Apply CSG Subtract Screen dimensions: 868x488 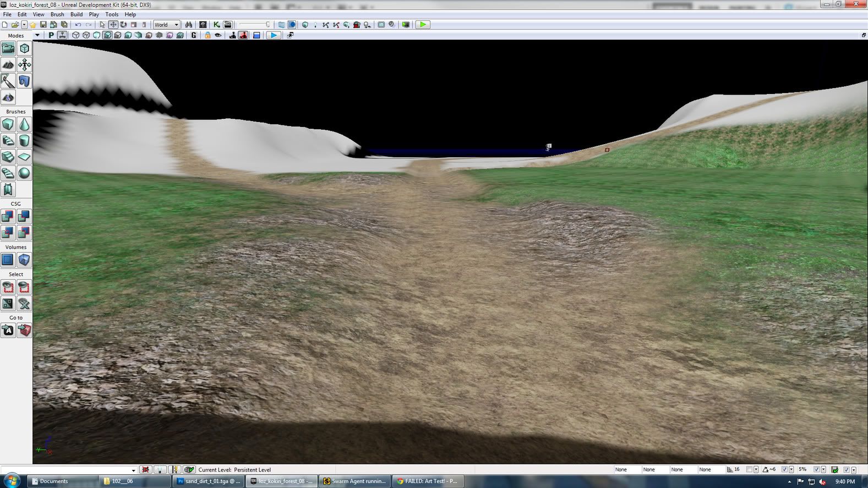(24, 216)
